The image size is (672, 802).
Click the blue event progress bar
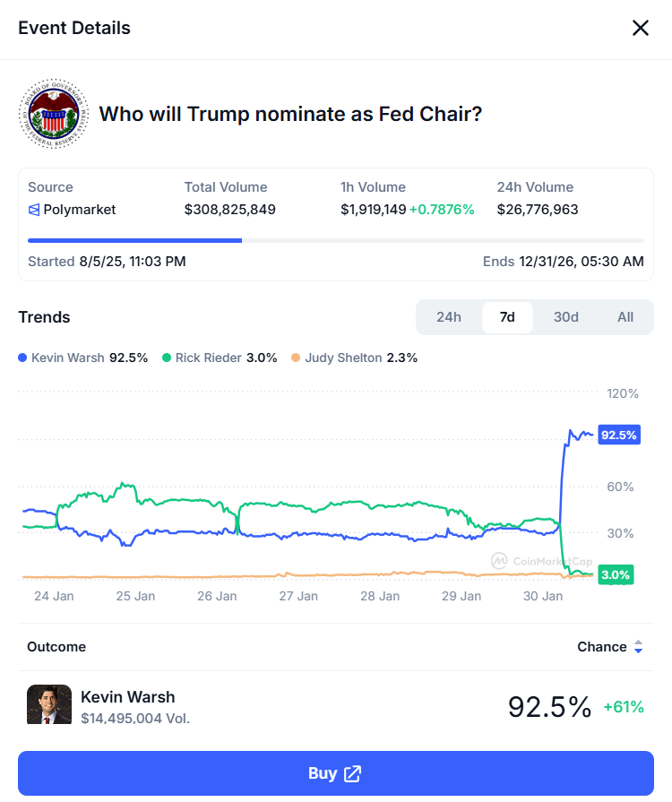[x=134, y=240]
